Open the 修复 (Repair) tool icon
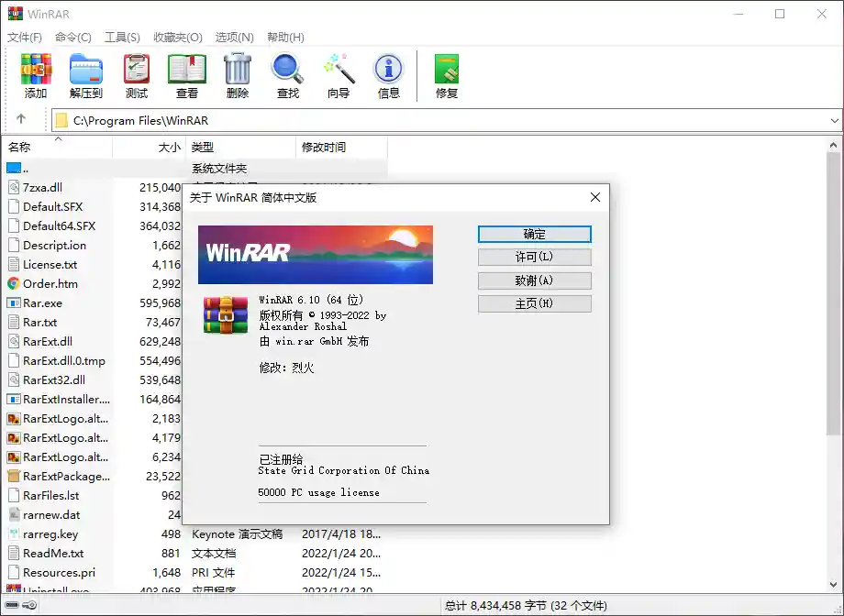The width and height of the screenshot is (844, 616). point(445,75)
